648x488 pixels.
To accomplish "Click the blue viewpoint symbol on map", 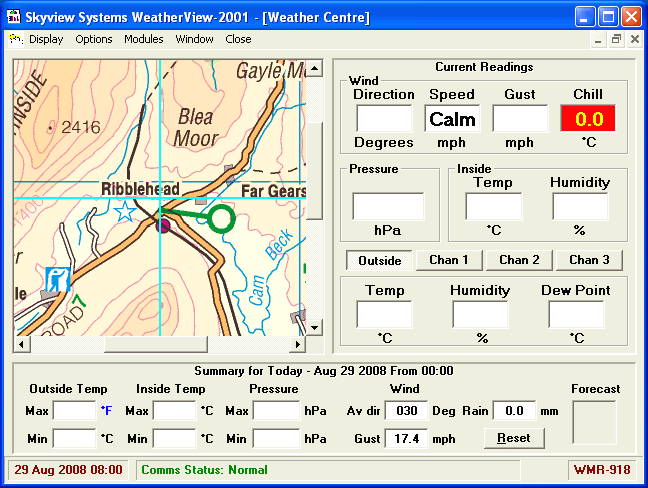I will [x=57, y=280].
